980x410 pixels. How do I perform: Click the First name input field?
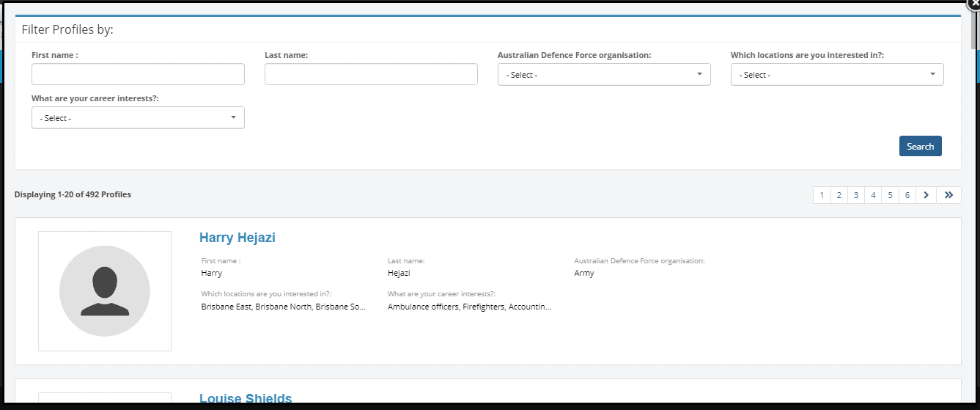coord(138,74)
